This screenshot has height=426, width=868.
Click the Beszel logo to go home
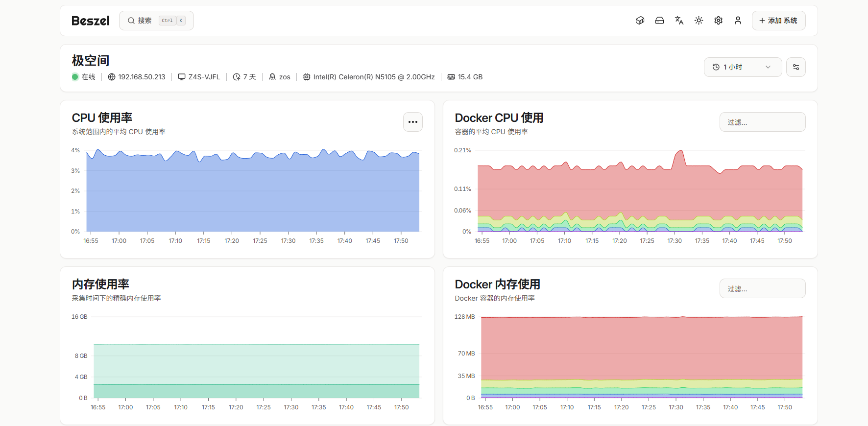click(x=91, y=21)
